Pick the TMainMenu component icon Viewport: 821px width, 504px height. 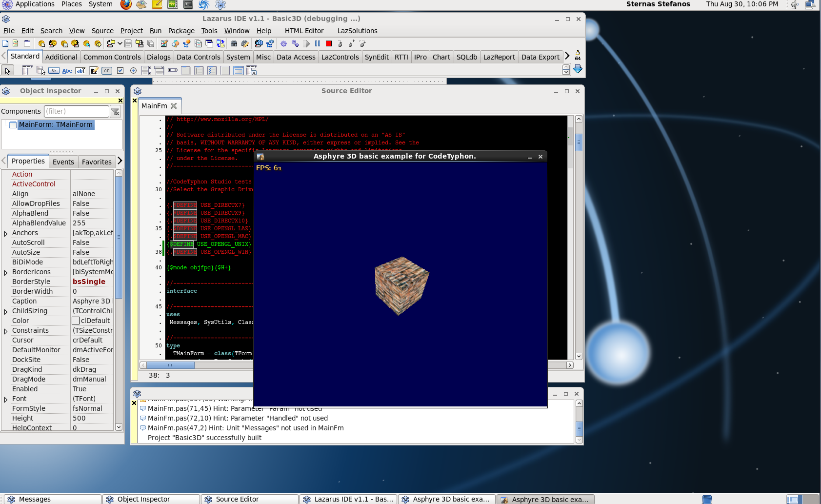tap(27, 70)
